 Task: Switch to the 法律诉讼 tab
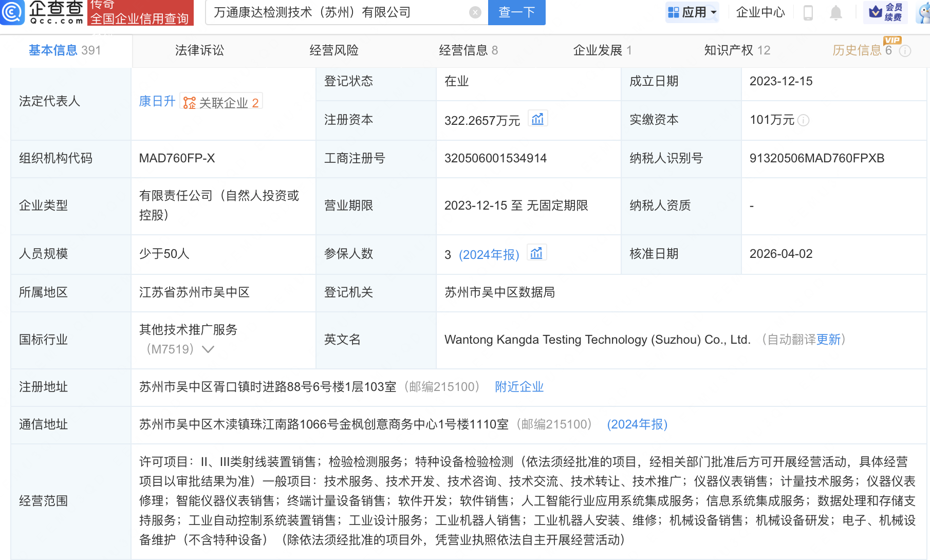point(199,50)
